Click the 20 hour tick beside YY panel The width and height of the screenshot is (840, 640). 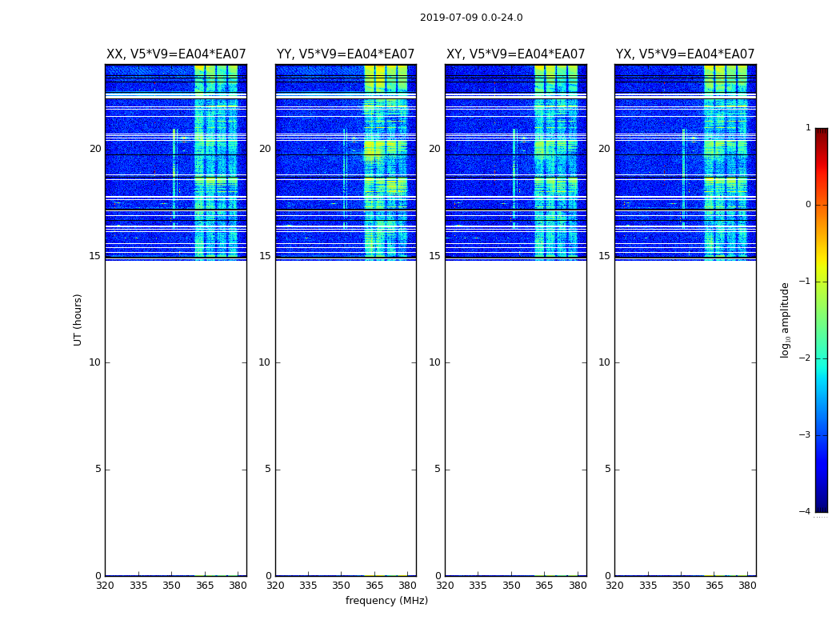(x=265, y=149)
